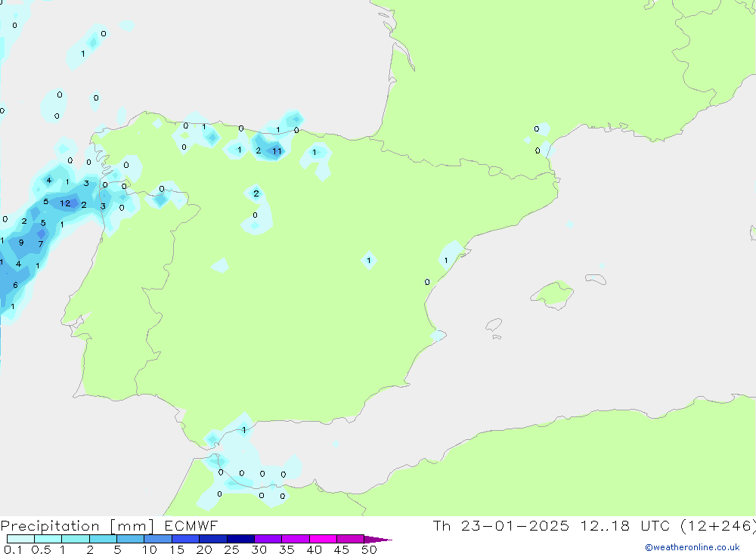Image resolution: width=756 pixels, height=554 pixels.
Task: Pick the 10–15 mm legend color block
Action: 157,539
